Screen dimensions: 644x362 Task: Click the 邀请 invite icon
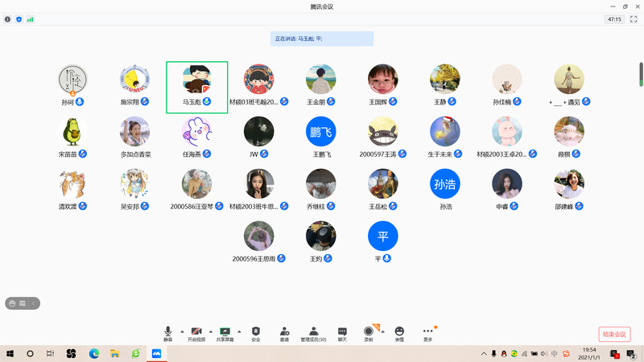click(284, 331)
